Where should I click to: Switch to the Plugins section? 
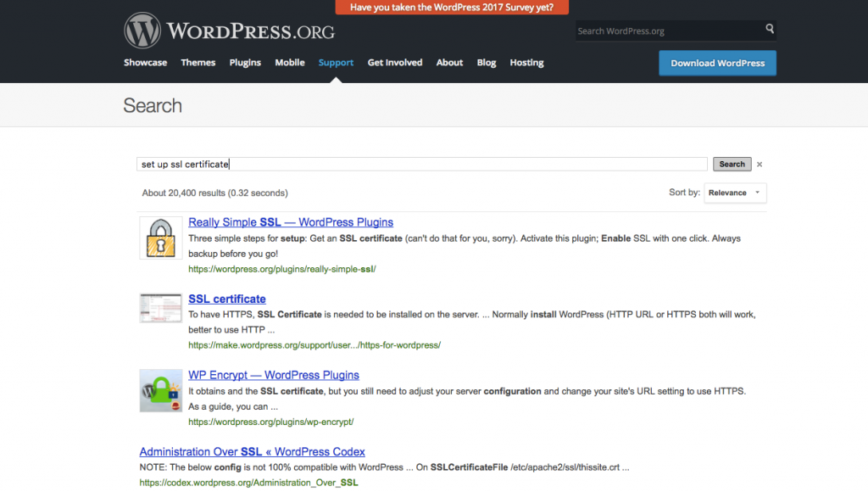(245, 62)
